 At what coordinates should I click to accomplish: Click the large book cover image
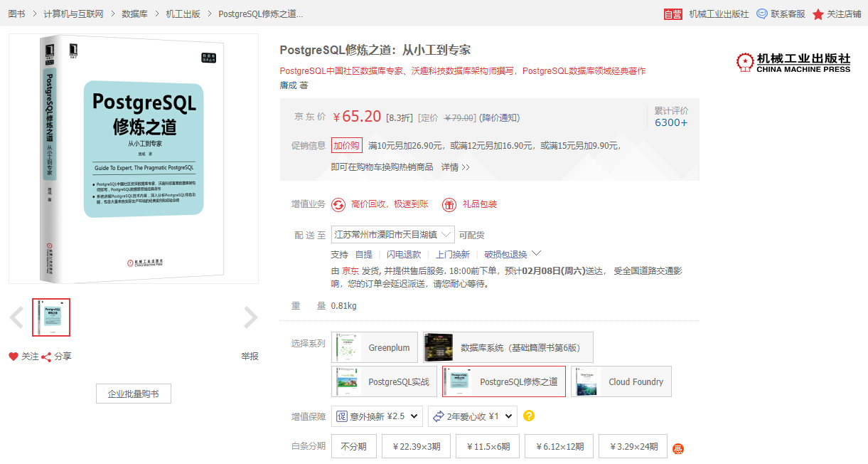pyautogui.click(x=134, y=158)
